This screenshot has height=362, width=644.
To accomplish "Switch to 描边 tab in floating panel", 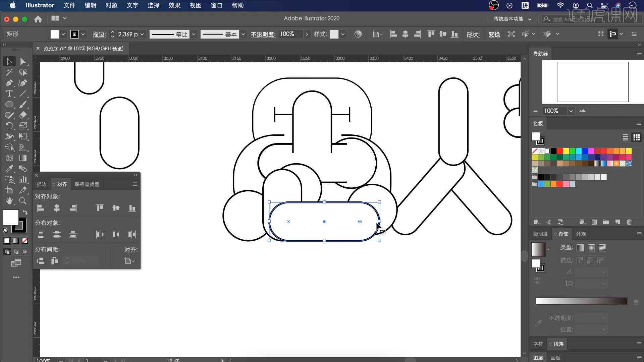I will [x=42, y=184].
